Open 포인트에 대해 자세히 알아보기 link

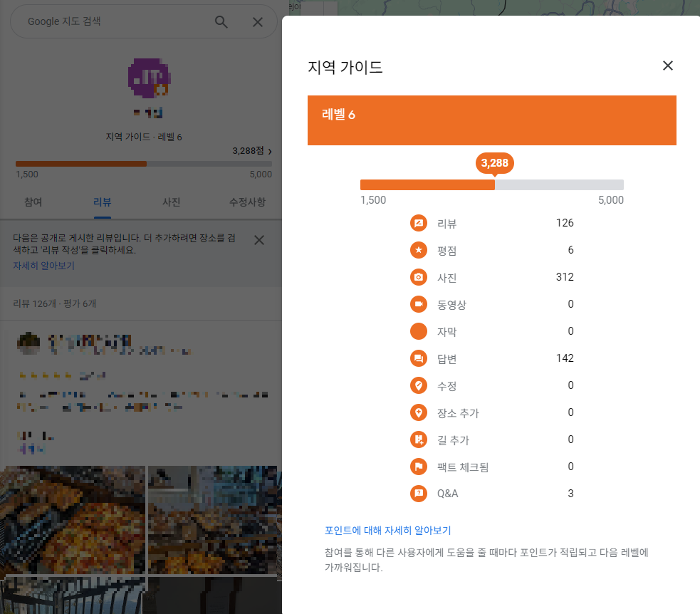tap(387, 531)
